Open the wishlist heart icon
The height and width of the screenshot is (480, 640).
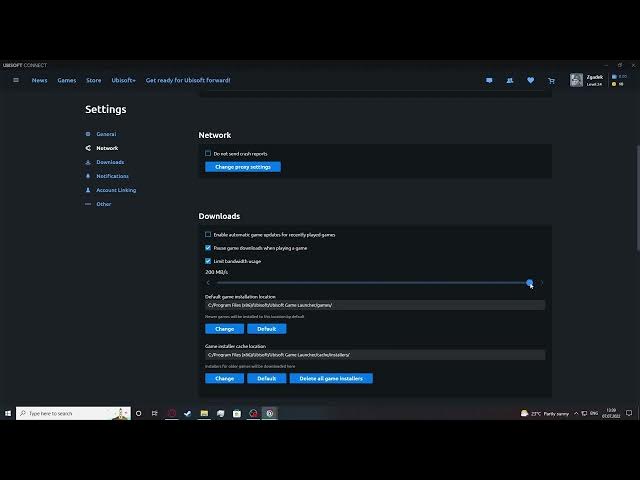point(531,80)
